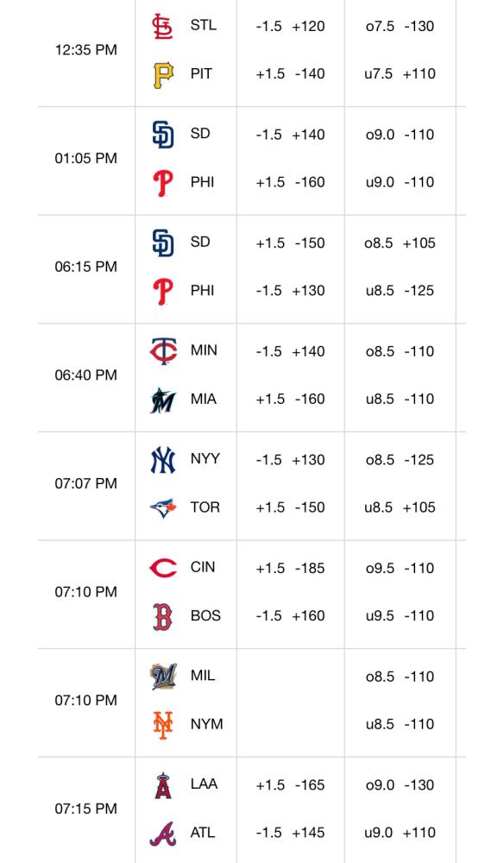Click the New York Mets logo

(x=163, y=725)
